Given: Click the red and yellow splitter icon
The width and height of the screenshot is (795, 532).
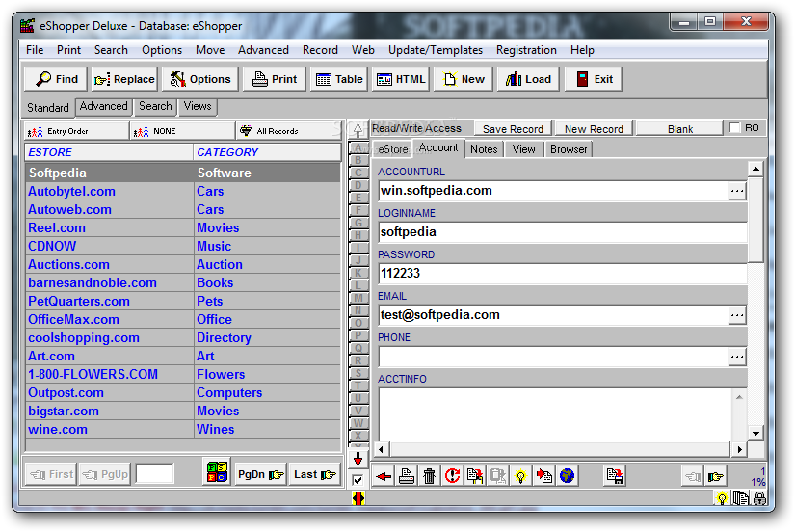Looking at the screenshot, I should click(358, 499).
